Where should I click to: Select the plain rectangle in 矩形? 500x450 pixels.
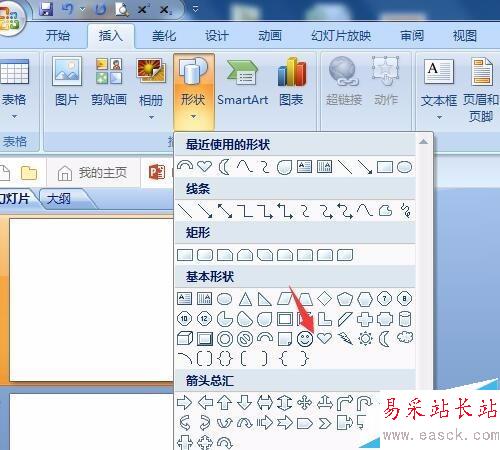pyautogui.click(x=185, y=255)
